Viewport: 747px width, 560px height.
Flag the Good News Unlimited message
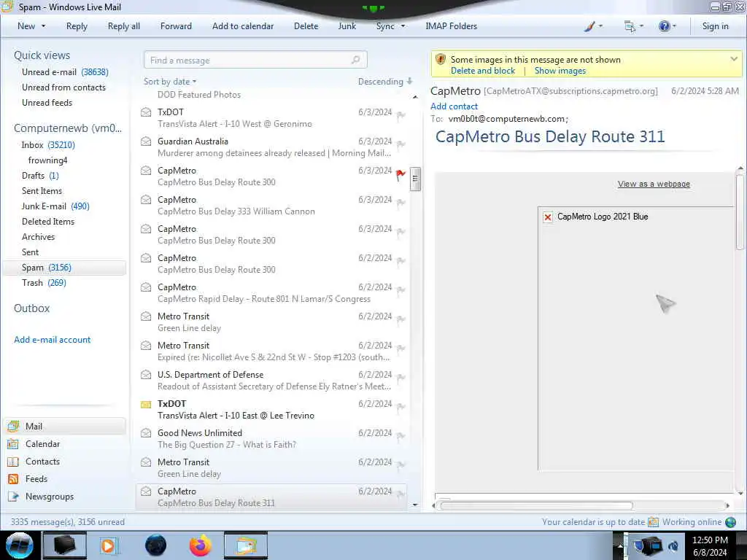[400, 436]
